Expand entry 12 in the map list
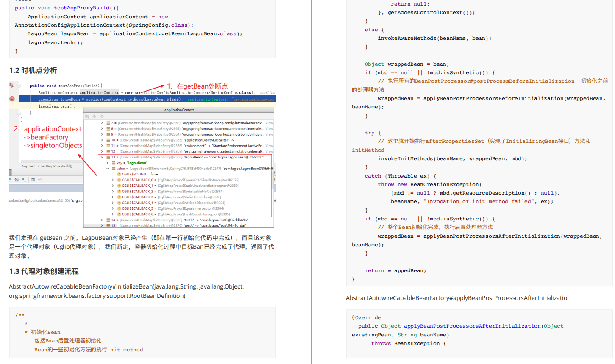615x364 pixels. [102, 151]
